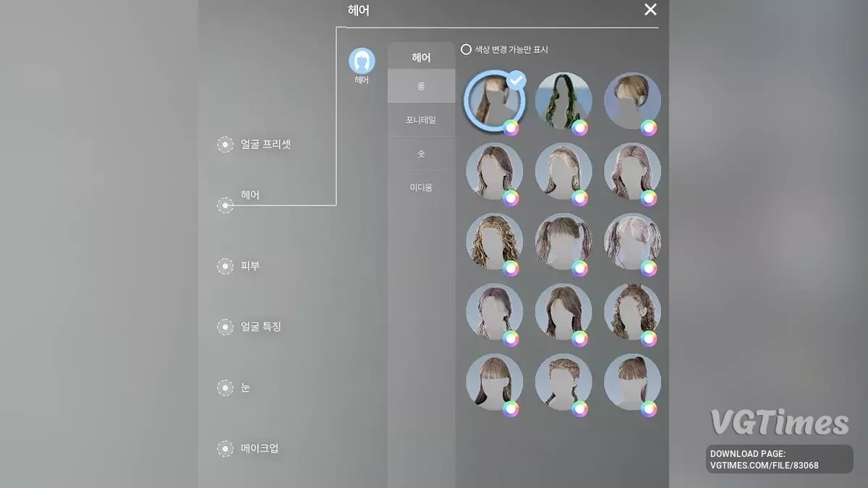The height and width of the screenshot is (488, 868).
Task: Select the 헤어 category avatar icon
Action: [x=362, y=61]
